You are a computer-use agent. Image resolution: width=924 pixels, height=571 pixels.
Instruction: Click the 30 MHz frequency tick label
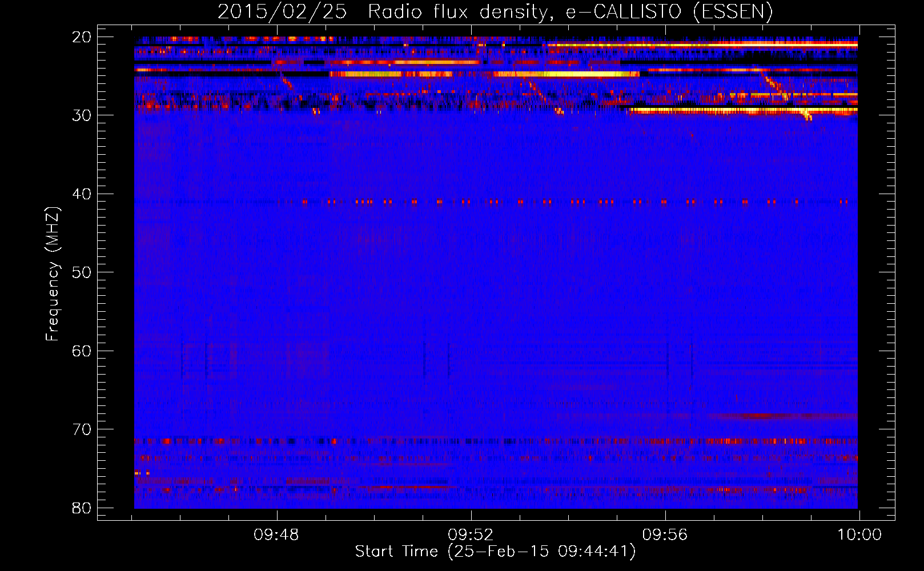coord(82,115)
